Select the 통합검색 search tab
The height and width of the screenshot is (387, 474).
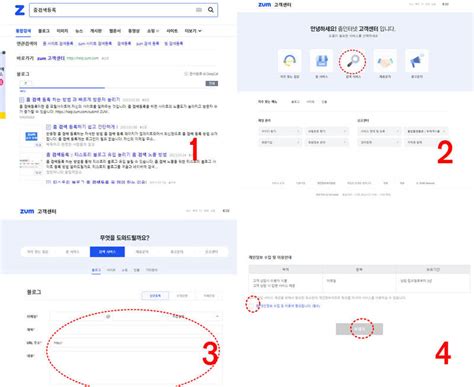[x=23, y=31]
